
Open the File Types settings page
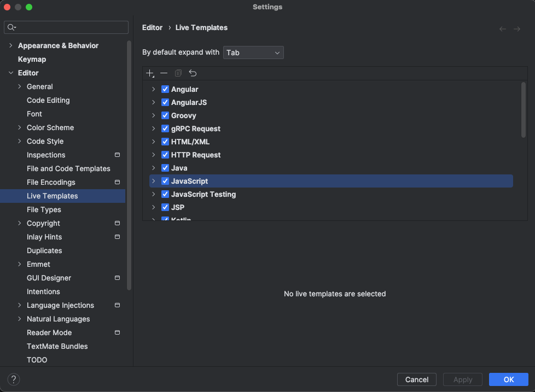[44, 209]
